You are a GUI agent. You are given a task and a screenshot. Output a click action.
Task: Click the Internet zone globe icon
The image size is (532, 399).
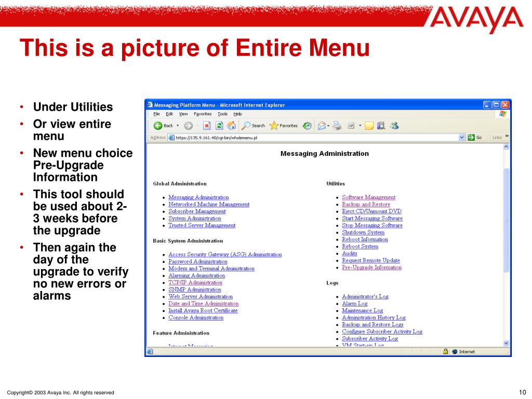455,352
